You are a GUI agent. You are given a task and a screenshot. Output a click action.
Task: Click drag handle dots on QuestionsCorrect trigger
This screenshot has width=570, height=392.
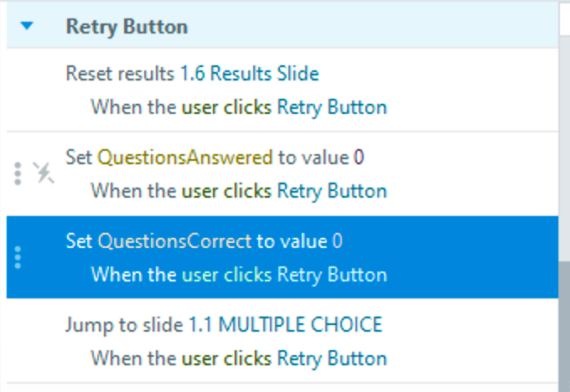18,256
